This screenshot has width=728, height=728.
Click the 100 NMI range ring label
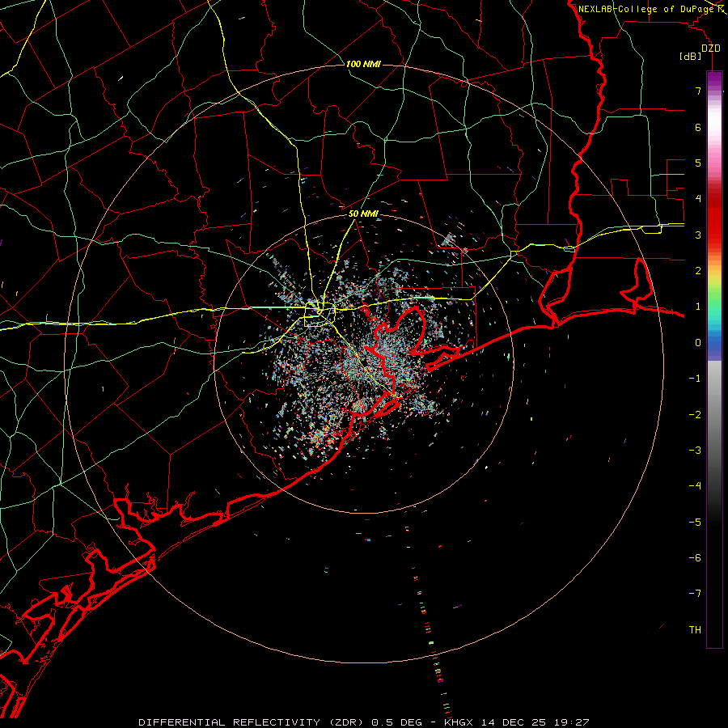pos(363,64)
